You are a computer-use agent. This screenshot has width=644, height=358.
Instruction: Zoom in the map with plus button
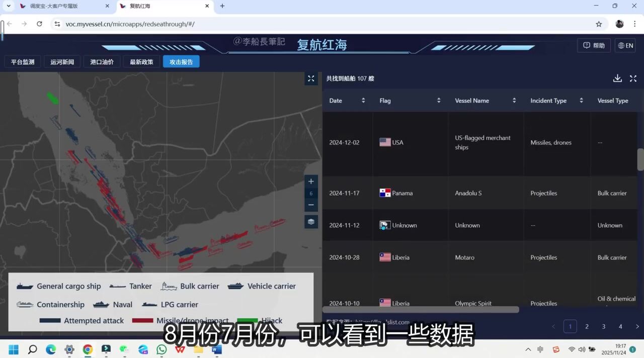(x=311, y=182)
